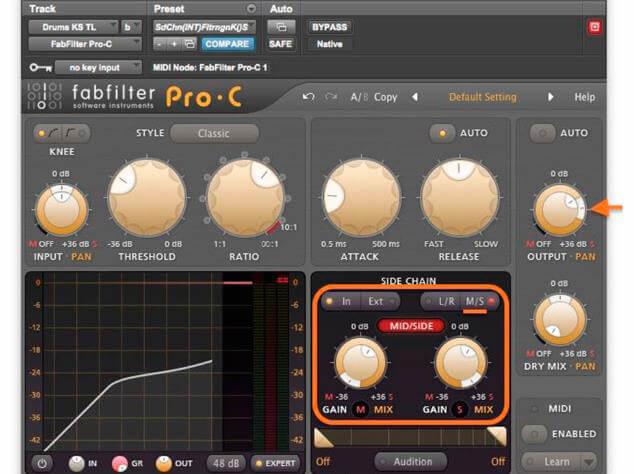634x474 pixels.
Task: Click the INPUT gain knob
Action: click(61, 210)
